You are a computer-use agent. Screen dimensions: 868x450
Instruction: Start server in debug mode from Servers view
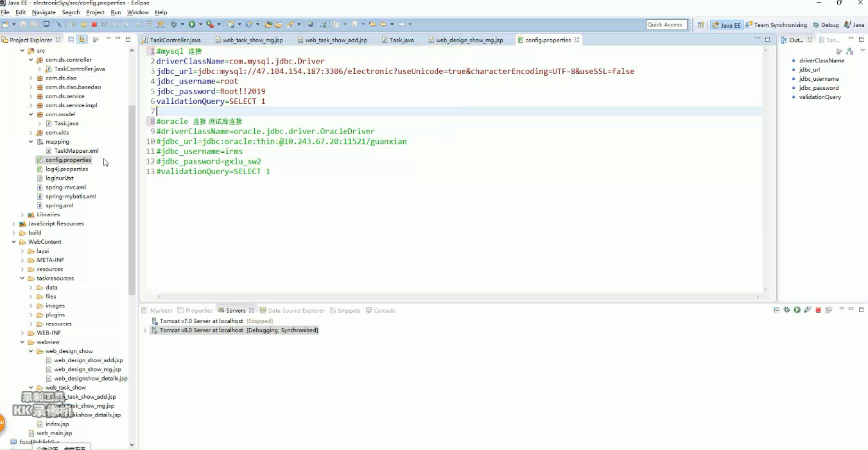(x=786, y=310)
